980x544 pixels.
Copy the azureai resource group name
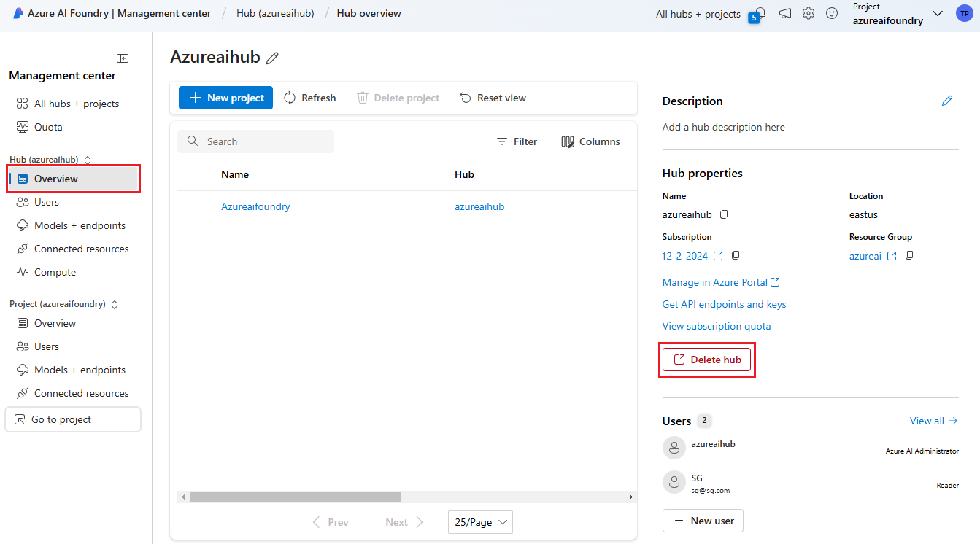[909, 255]
